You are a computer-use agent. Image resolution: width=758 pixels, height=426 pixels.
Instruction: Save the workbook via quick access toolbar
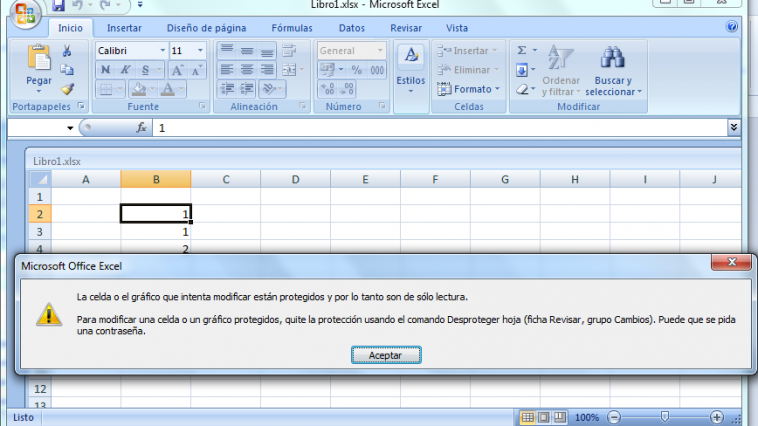tap(58, 5)
